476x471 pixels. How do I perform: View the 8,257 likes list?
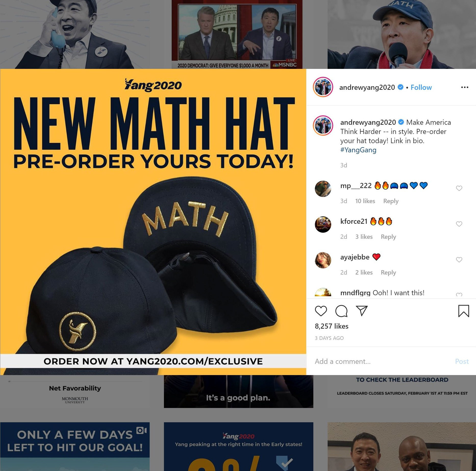[331, 326]
